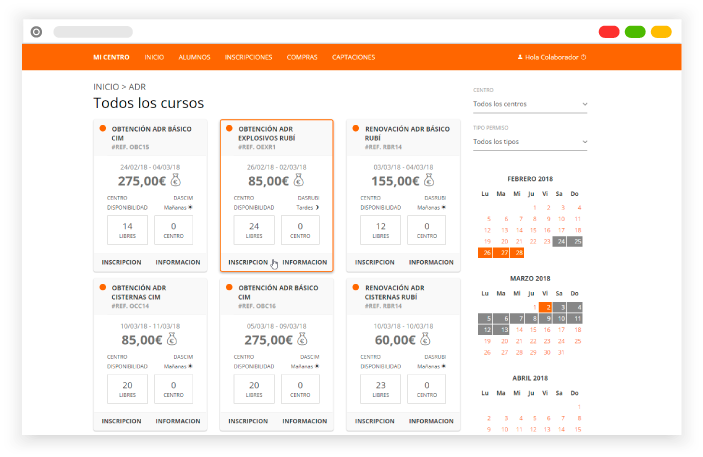Click INFORMACION on the Explosivos Rubí card
This screenshot has height=457, width=703.
coord(305,262)
